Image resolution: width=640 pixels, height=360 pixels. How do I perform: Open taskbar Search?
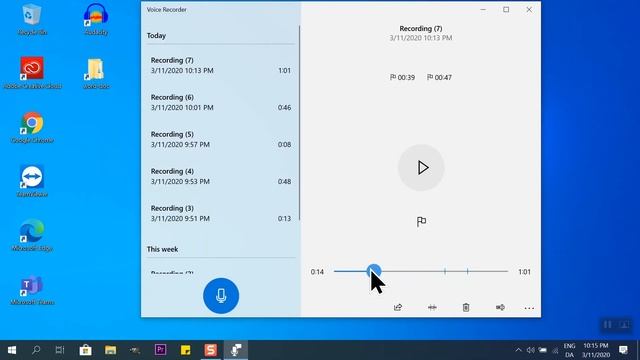pyautogui.click(x=36, y=350)
